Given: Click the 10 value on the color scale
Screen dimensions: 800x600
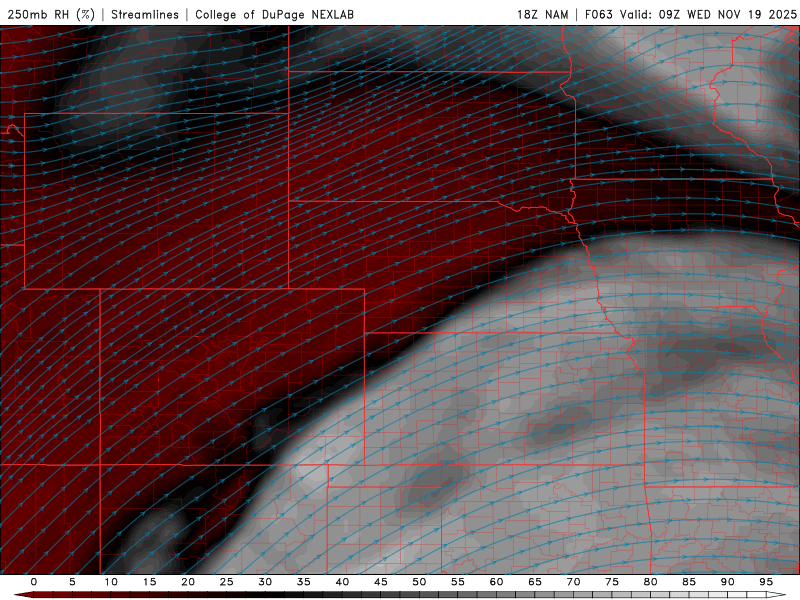Looking at the screenshot, I should point(111,582).
